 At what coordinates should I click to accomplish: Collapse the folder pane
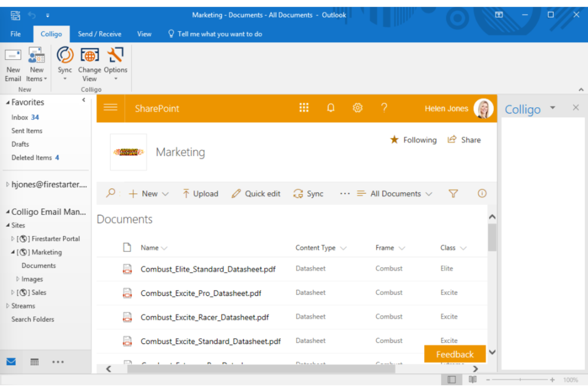[83, 100]
